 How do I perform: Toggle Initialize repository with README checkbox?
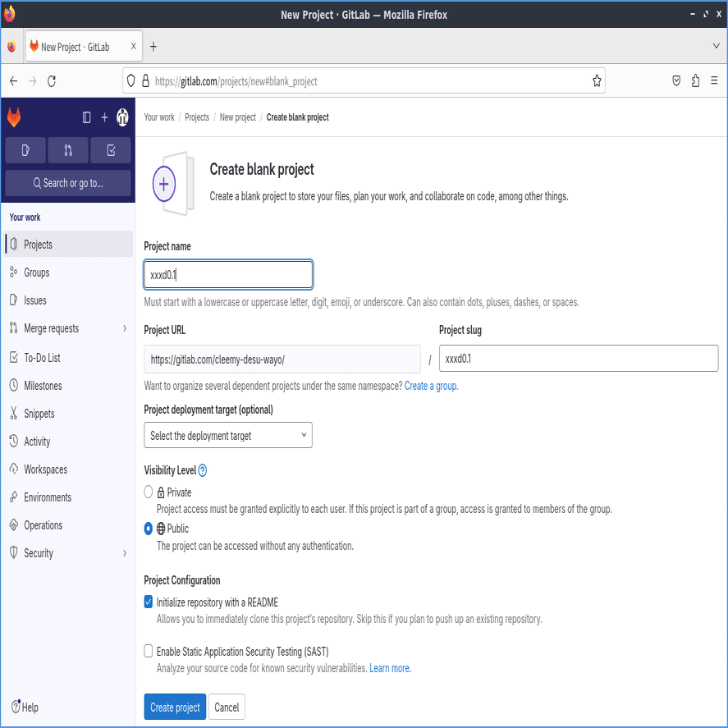coord(148,602)
